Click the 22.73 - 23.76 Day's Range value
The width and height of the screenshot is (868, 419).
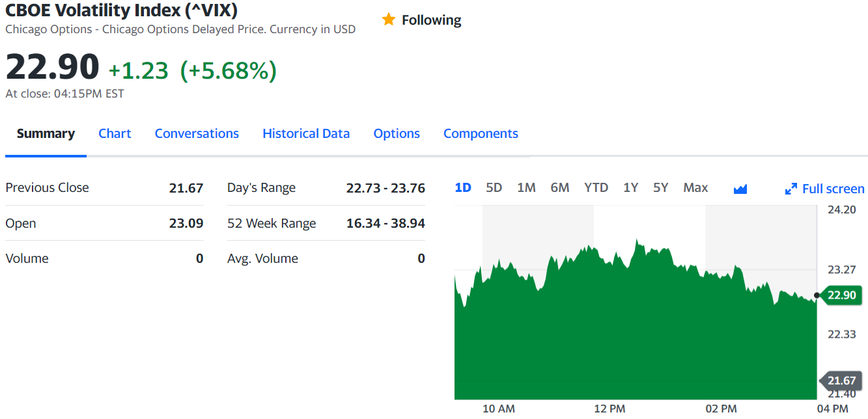click(385, 188)
